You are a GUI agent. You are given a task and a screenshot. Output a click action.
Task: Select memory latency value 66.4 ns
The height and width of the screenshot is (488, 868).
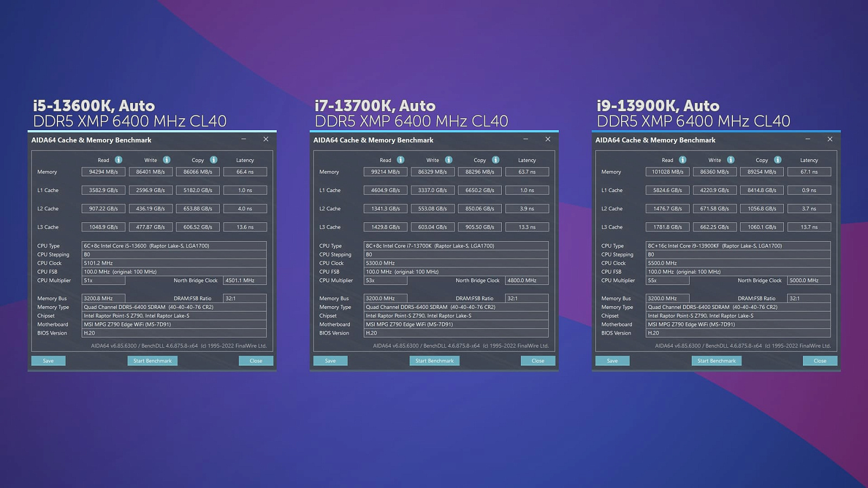(245, 172)
